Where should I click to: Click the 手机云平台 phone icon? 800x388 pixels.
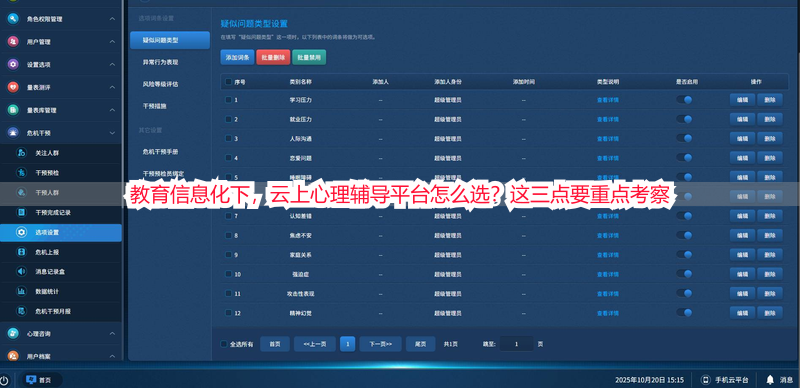click(x=706, y=380)
